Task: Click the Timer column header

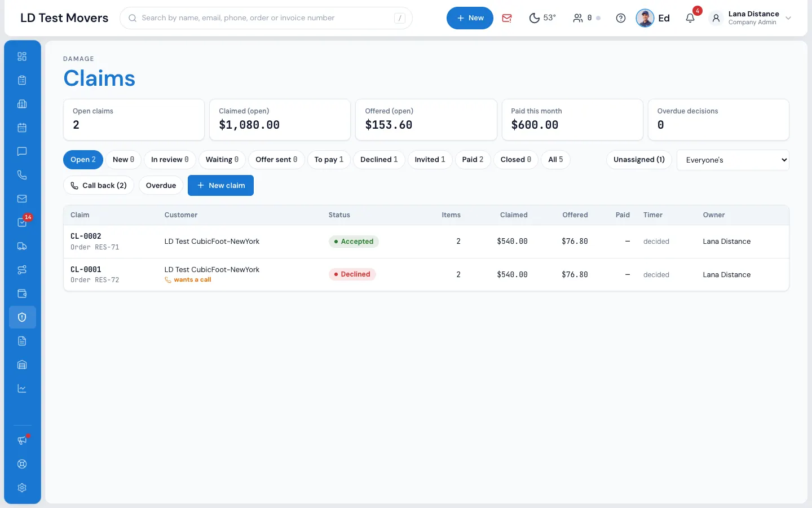Action: coord(653,215)
